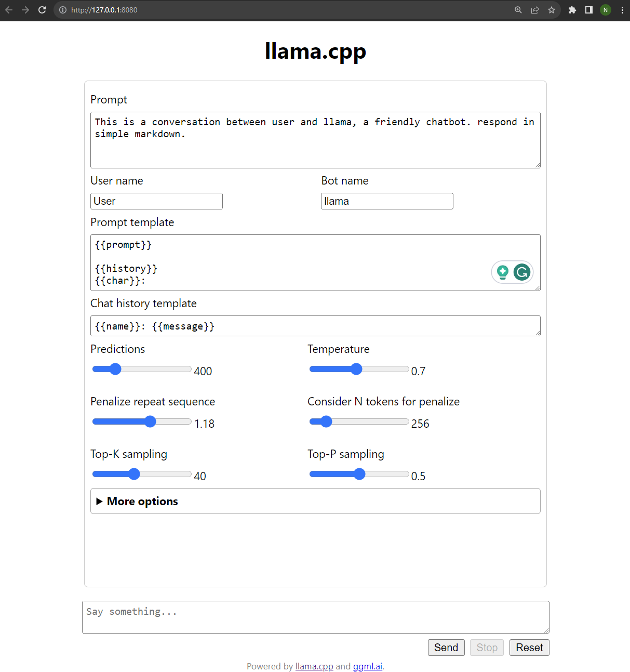This screenshot has height=672, width=630.
Task: Click the Say something message box
Action: click(315, 617)
